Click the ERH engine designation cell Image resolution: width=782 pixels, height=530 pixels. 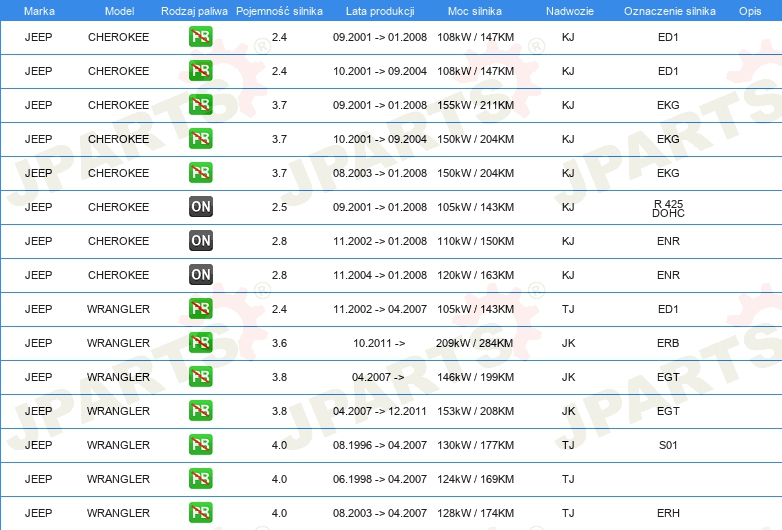click(668, 513)
